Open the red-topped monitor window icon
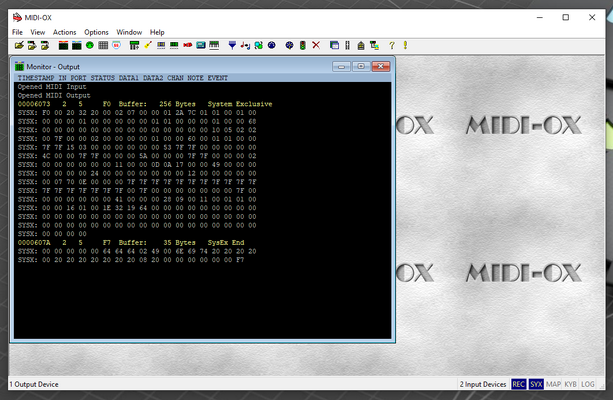The image size is (613, 400). [63, 46]
